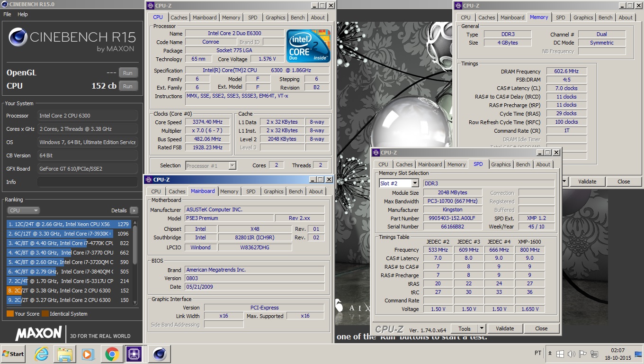Click Validate in the Memory CPU-Z window
Image resolution: width=644 pixels, height=364 pixels.
point(587,182)
